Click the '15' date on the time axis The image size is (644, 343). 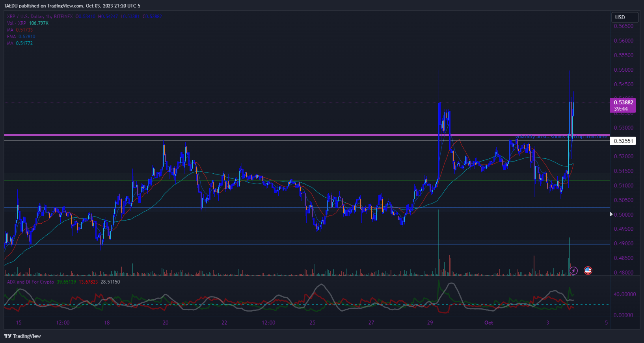pos(19,323)
